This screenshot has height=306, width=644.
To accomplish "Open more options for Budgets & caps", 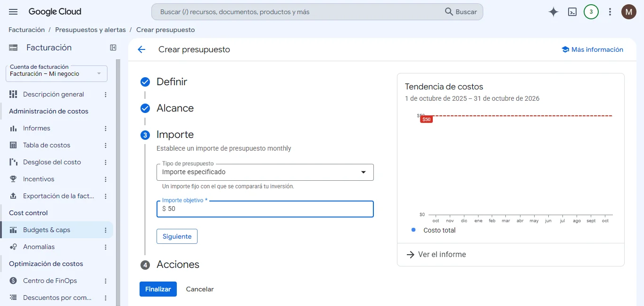I will coord(106,230).
